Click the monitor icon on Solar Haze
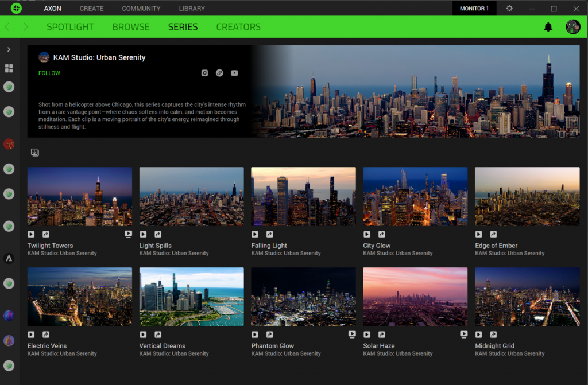588x385 pixels. (464, 335)
